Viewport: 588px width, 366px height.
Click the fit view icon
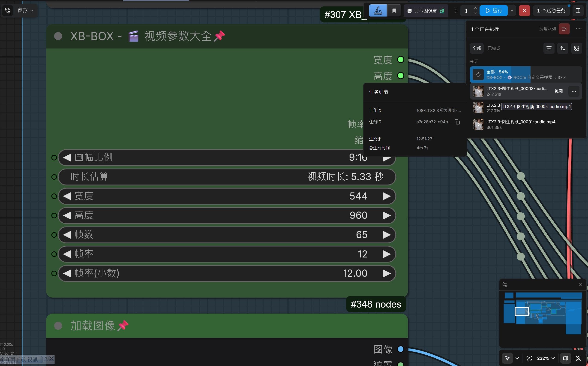(529, 358)
